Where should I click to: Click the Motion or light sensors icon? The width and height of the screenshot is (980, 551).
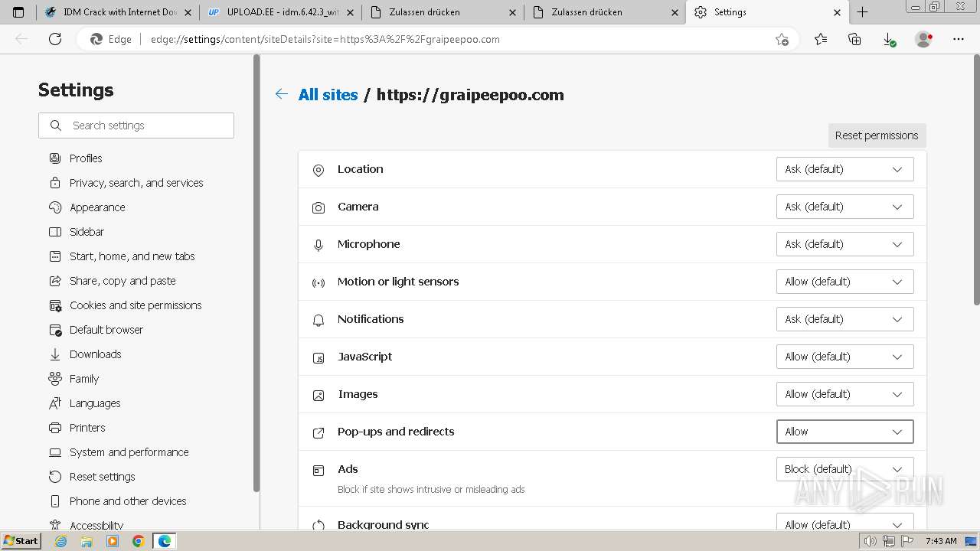pyautogui.click(x=318, y=282)
